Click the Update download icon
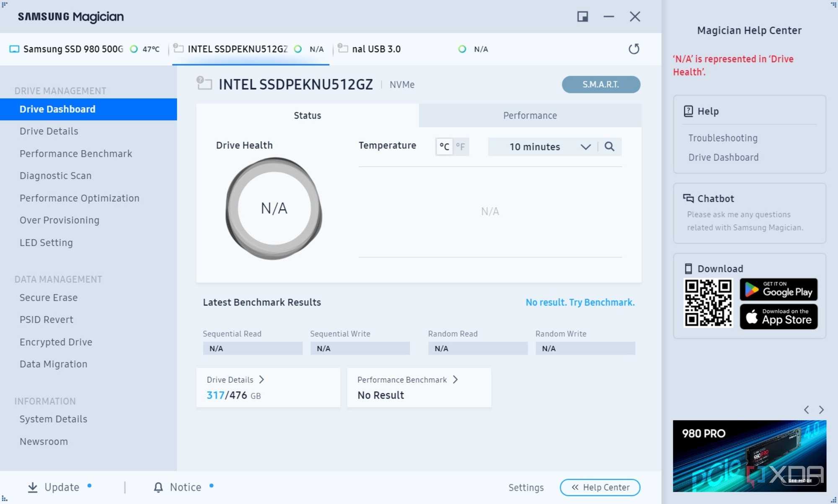 click(x=32, y=487)
